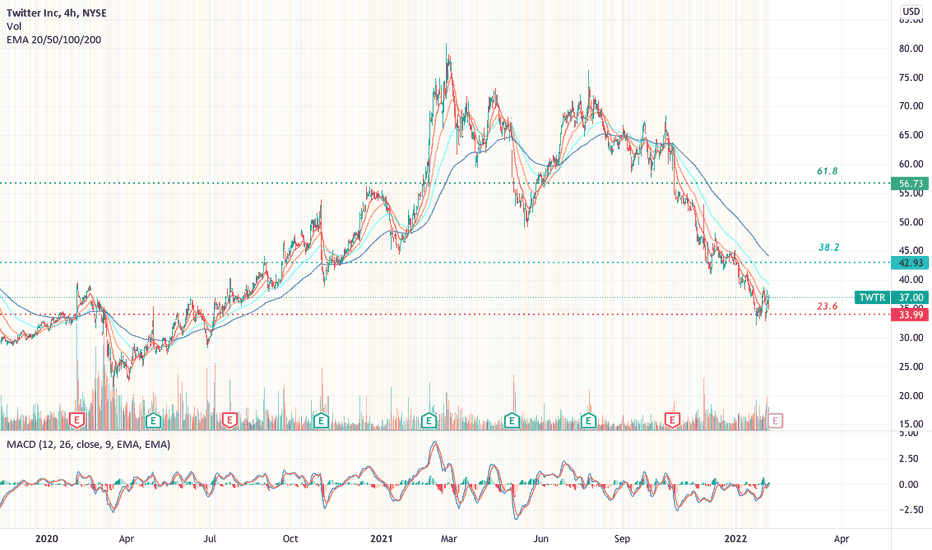The width and height of the screenshot is (932, 550).
Task: Open the USD currency selector
Action: coord(911,11)
